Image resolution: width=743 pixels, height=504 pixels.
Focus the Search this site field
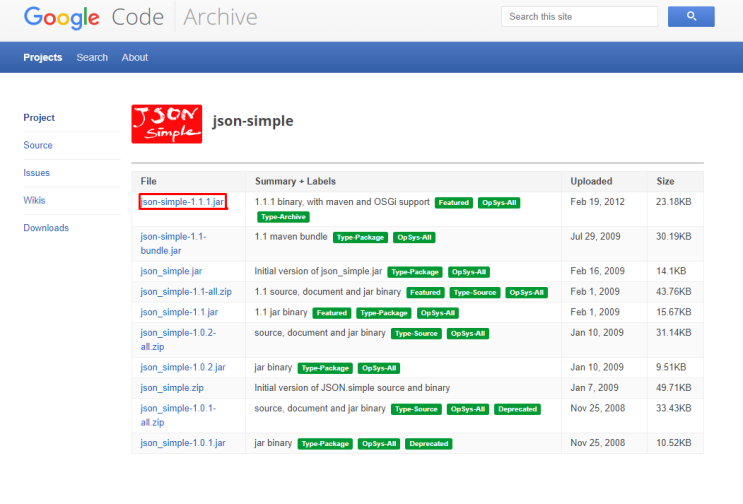click(x=579, y=17)
